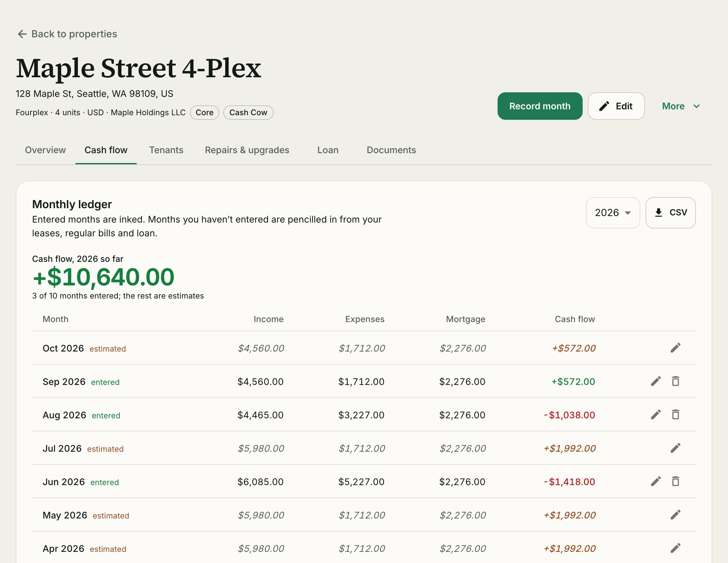
Task: Click the Edit property button
Action: click(x=616, y=106)
